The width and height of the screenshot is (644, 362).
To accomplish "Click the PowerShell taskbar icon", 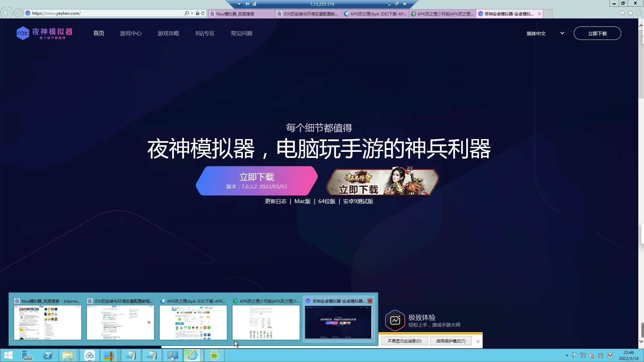I will click(48, 355).
